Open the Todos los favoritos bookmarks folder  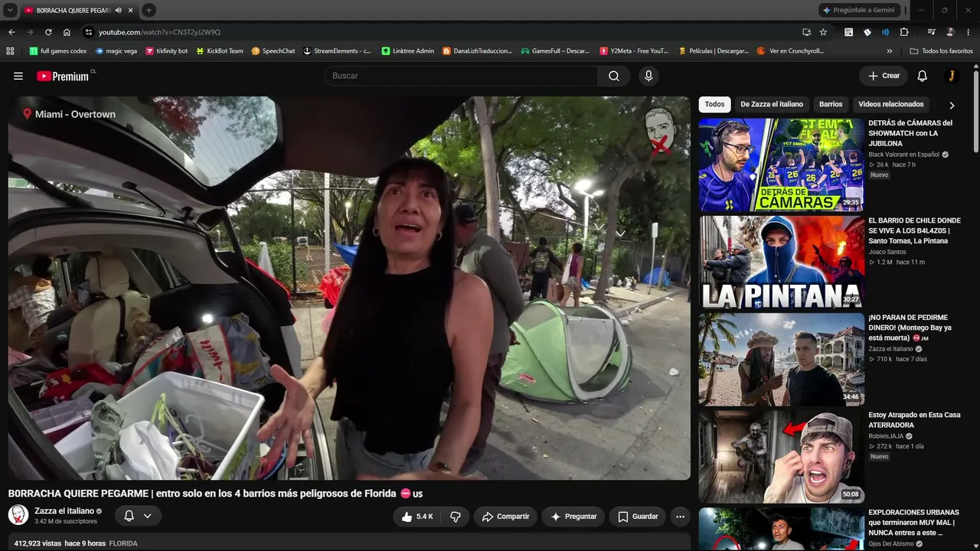tap(941, 51)
